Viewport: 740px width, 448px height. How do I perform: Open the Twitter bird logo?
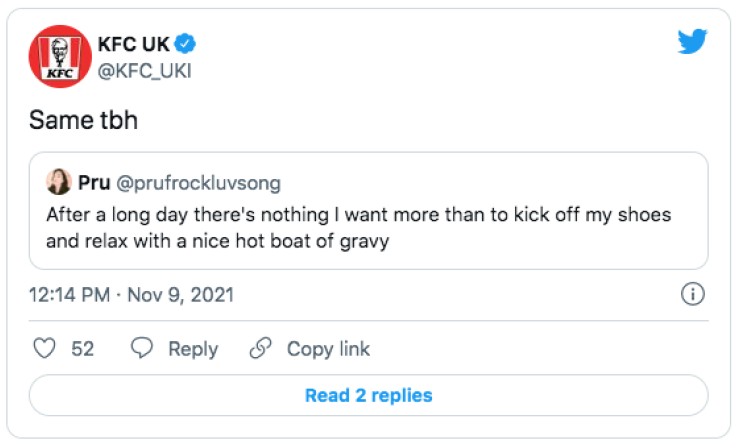pos(692,42)
